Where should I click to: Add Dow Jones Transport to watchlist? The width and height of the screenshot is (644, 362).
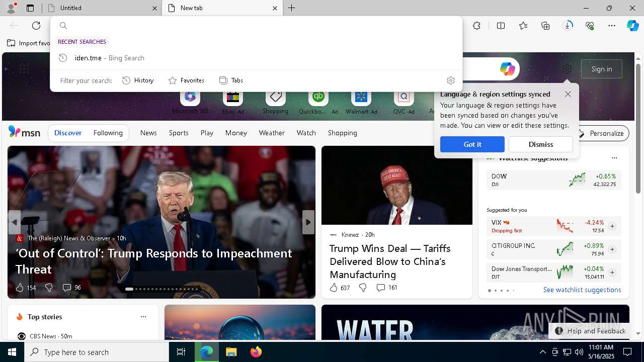612,273
